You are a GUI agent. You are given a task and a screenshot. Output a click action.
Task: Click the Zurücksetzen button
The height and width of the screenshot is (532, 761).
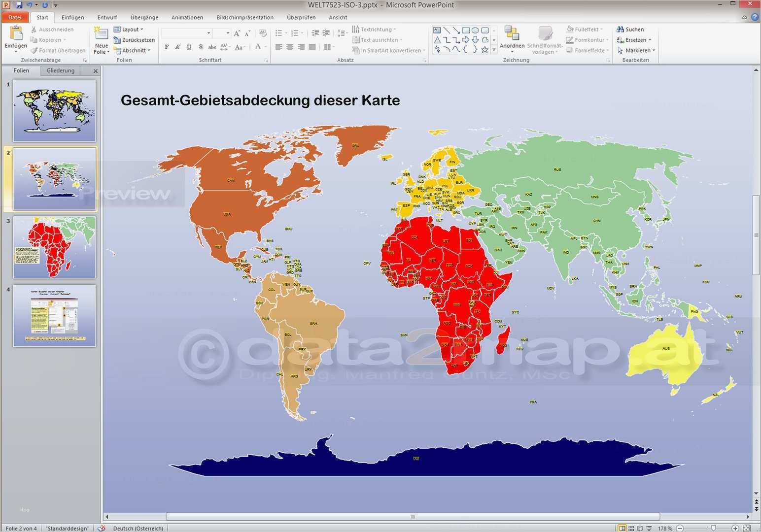(x=135, y=40)
